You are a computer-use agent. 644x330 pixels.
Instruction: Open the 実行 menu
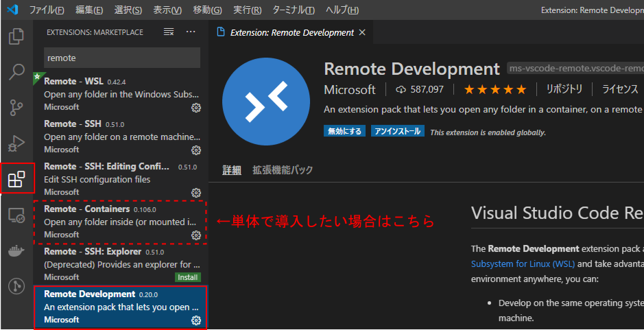click(x=247, y=10)
